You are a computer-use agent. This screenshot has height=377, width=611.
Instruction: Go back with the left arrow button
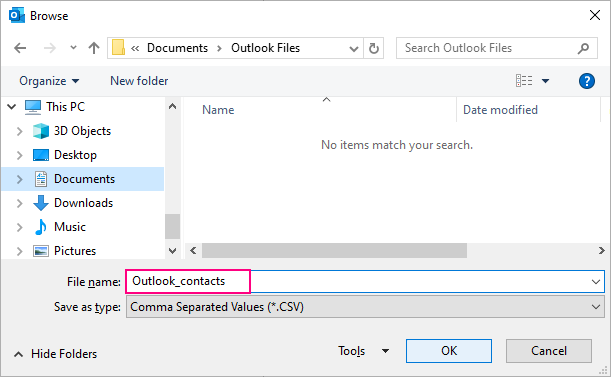[20, 48]
